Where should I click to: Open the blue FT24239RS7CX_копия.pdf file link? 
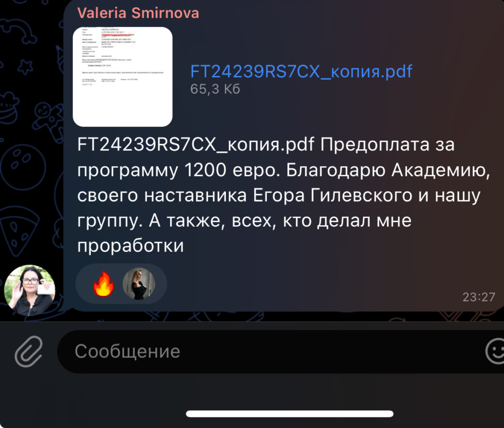tap(301, 72)
